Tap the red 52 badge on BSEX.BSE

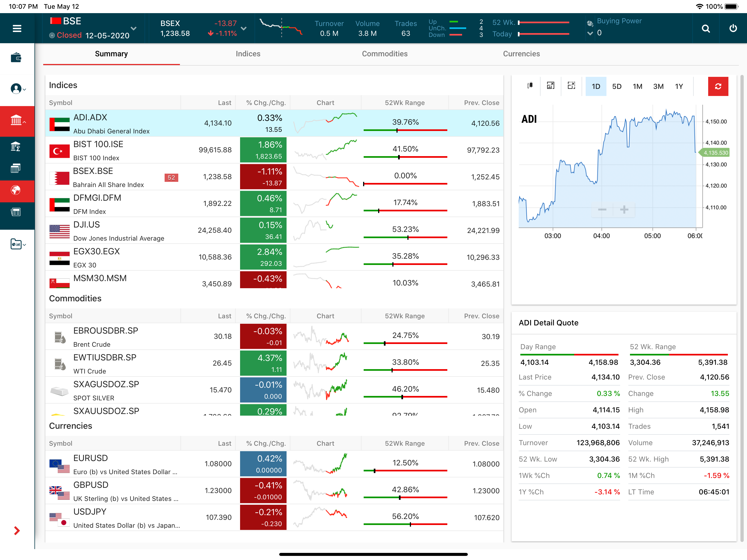point(171,178)
